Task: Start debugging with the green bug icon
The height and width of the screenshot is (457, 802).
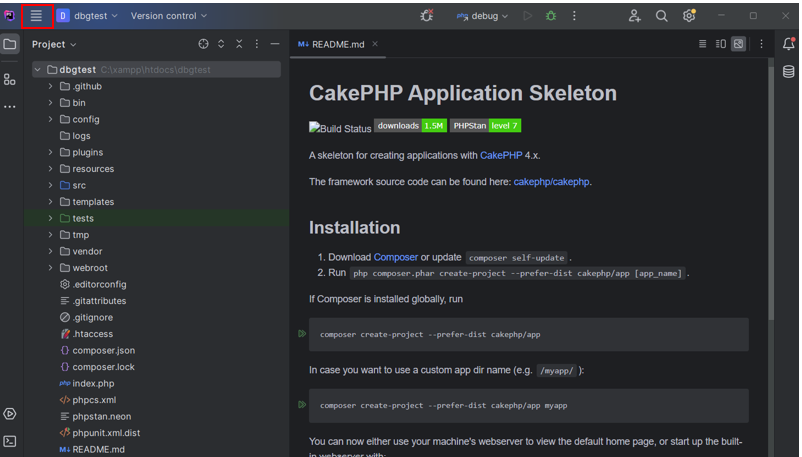Action: (551, 16)
